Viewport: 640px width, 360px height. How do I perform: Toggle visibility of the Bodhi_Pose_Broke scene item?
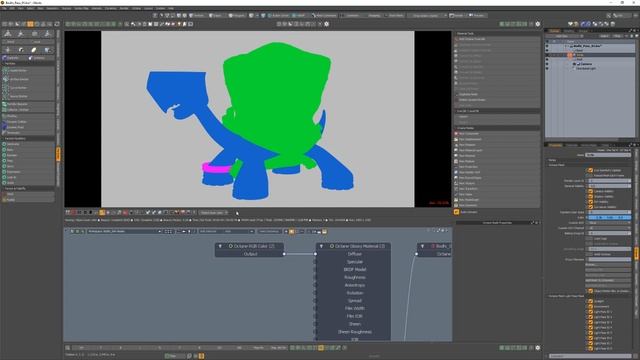click(x=547, y=46)
